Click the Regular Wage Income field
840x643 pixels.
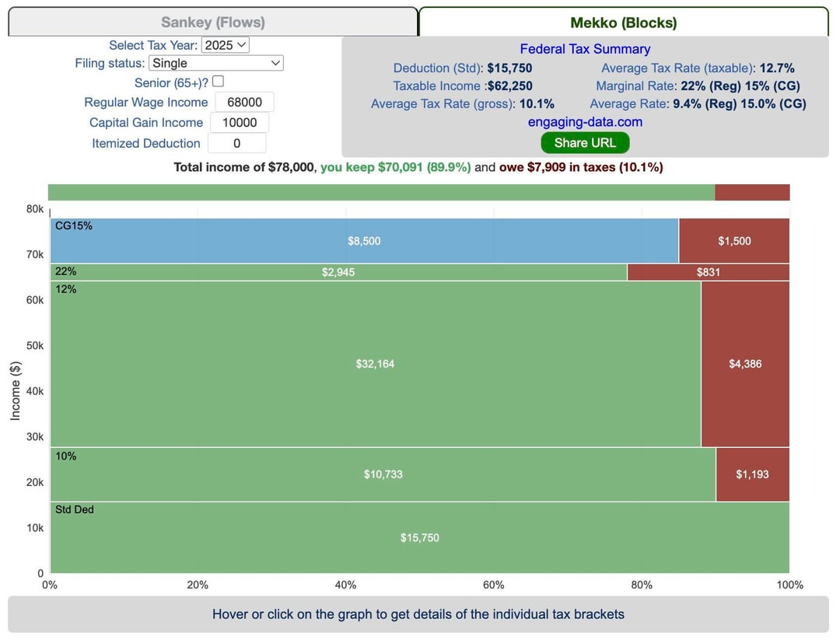244,102
